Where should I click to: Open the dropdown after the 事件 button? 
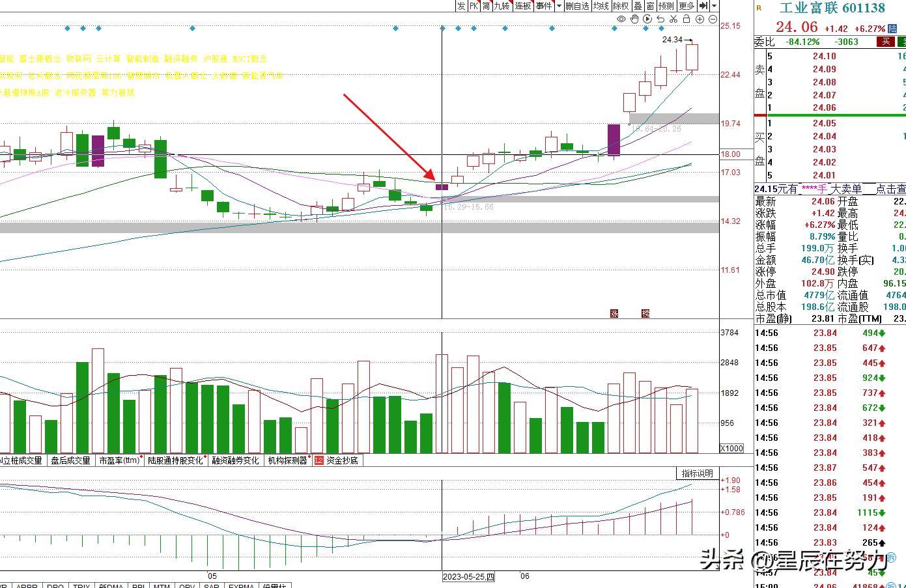pos(558,6)
